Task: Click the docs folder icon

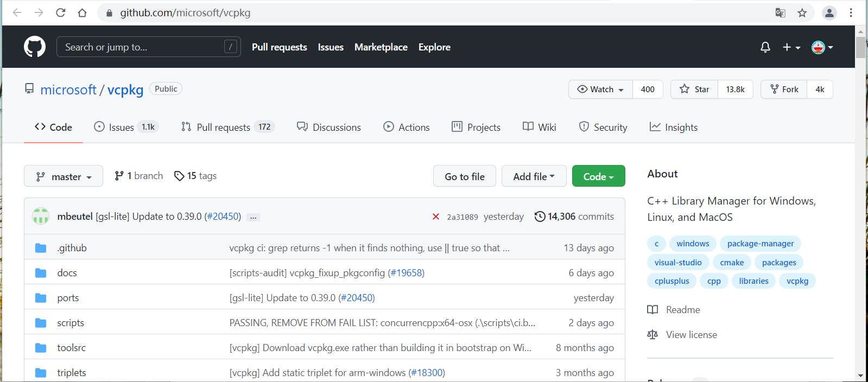Action: 41,273
